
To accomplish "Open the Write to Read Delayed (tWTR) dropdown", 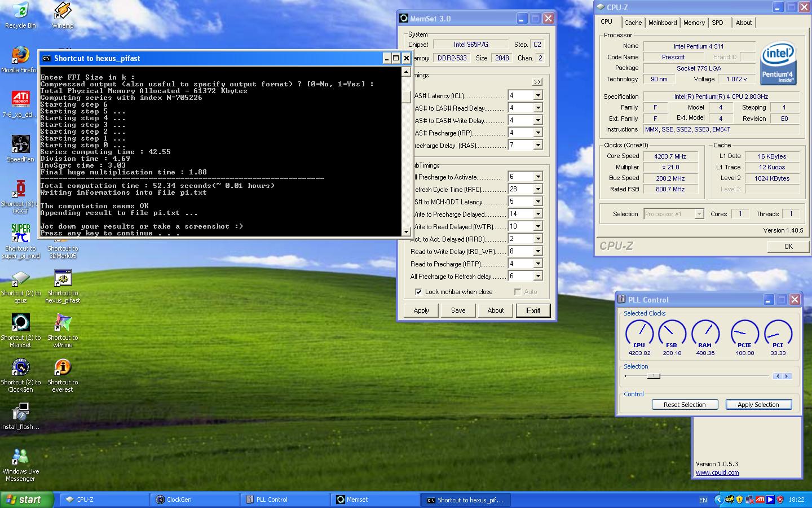I will (538, 226).
